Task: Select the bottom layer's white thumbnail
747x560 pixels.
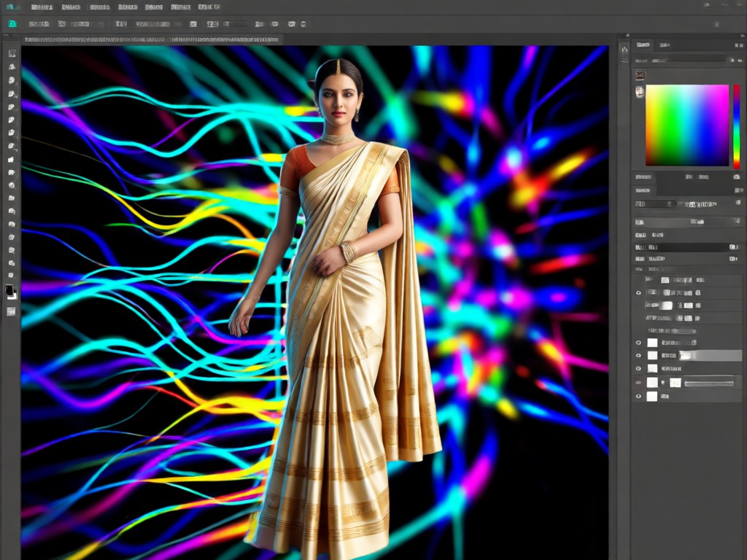Action: [652, 396]
